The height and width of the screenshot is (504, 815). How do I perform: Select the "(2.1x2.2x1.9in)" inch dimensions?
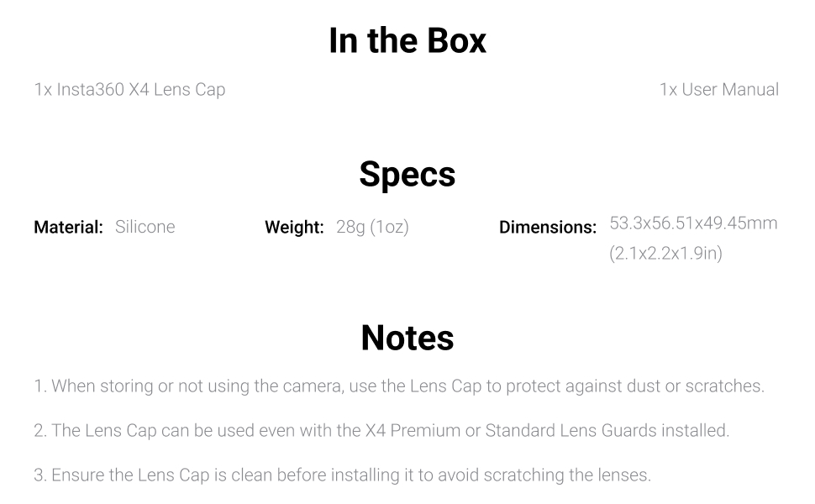665,253
